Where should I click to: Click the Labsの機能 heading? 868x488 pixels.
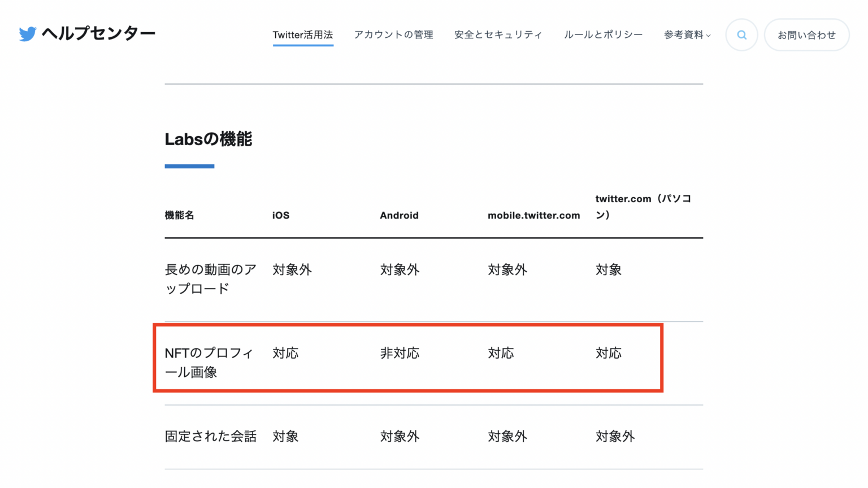[x=209, y=140]
